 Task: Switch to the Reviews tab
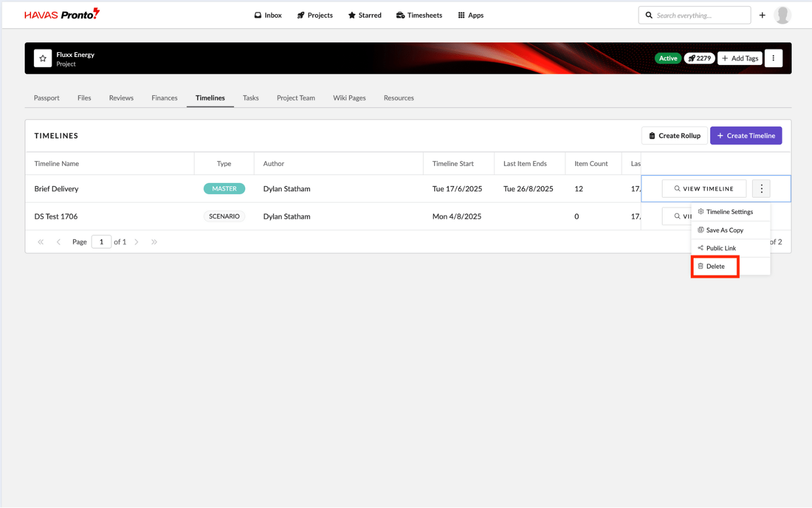click(x=121, y=98)
